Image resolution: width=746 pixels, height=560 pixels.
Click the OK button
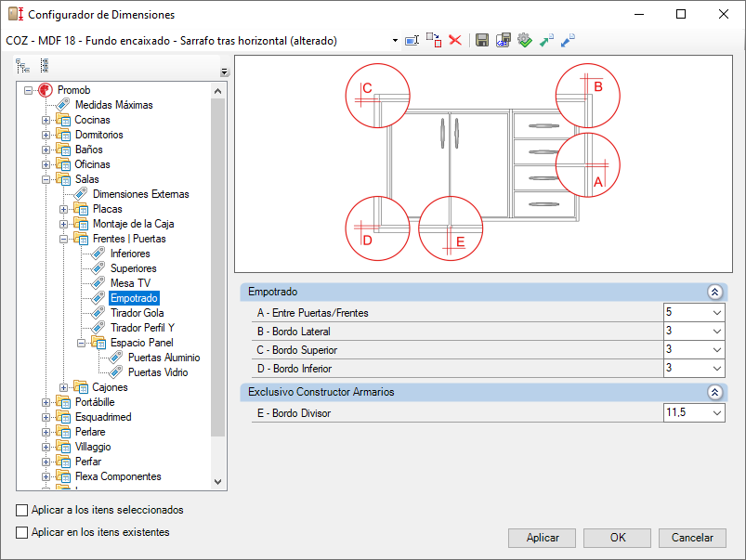[617, 538]
